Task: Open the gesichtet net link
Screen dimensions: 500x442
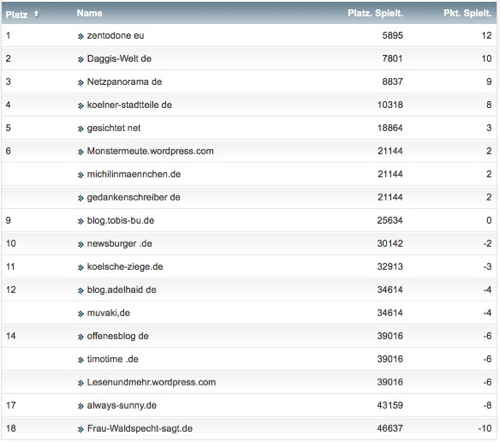Action: (114, 128)
